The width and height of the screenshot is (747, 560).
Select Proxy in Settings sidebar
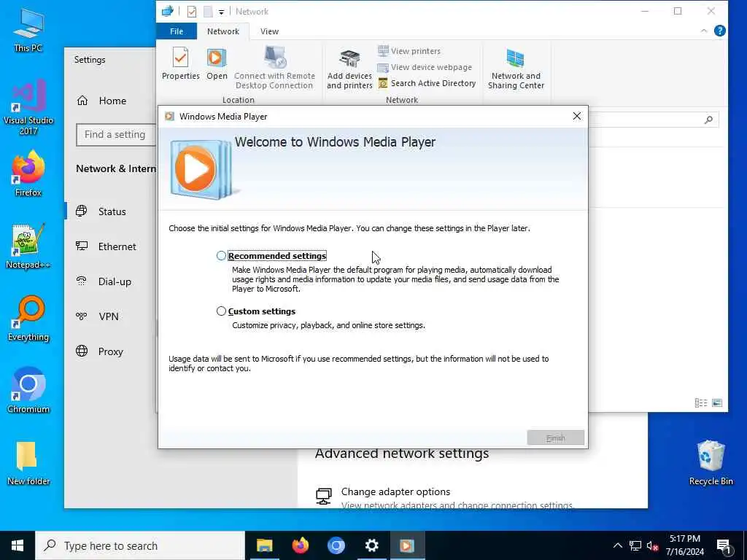112,351
